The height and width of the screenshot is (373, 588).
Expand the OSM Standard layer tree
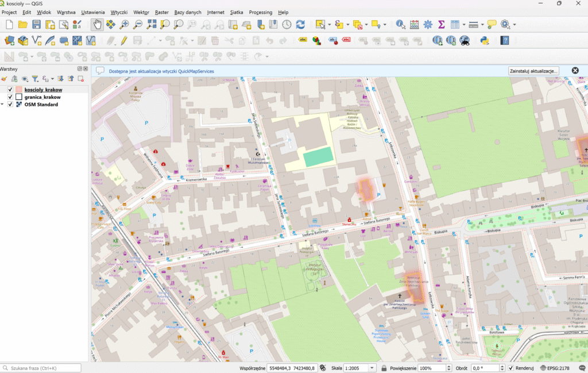[x=3, y=105]
